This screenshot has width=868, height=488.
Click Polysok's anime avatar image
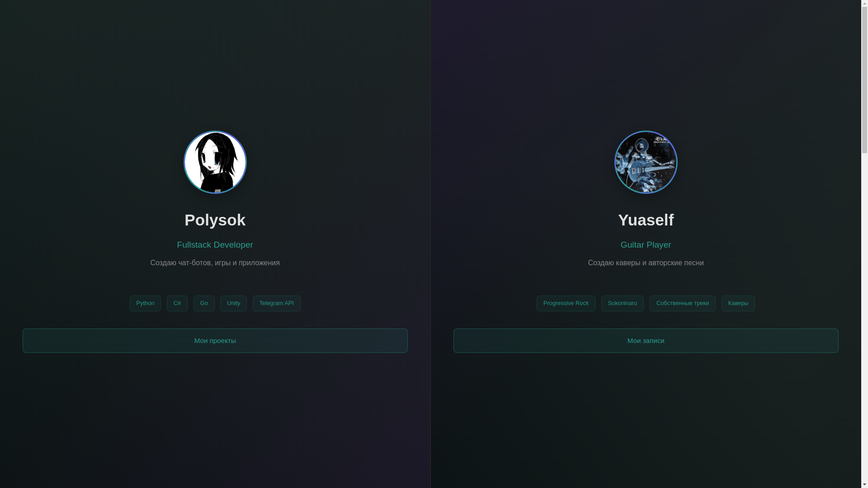pos(215,162)
